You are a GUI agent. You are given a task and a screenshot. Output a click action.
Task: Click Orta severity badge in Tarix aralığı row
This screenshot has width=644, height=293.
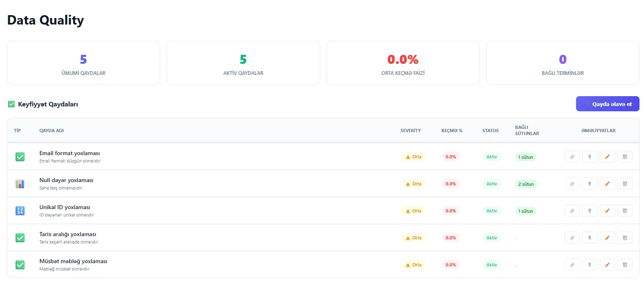tap(413, 238)
